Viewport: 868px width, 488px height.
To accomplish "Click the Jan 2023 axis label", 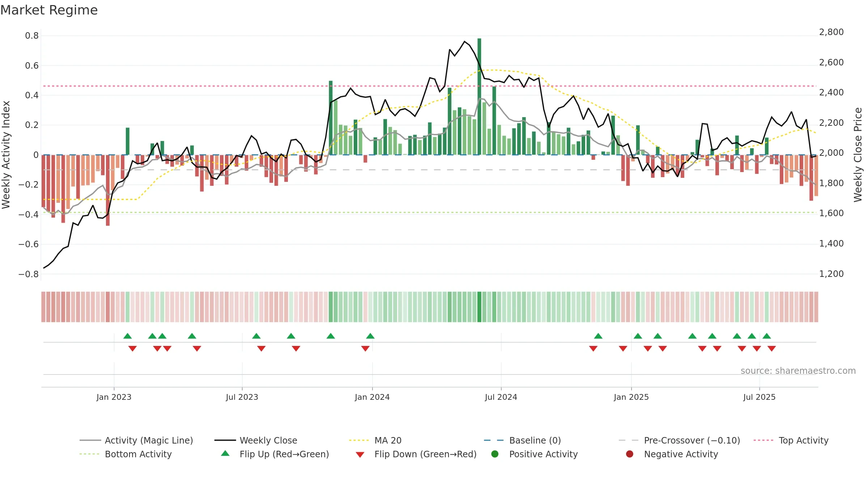I will [x=114, y=397].
